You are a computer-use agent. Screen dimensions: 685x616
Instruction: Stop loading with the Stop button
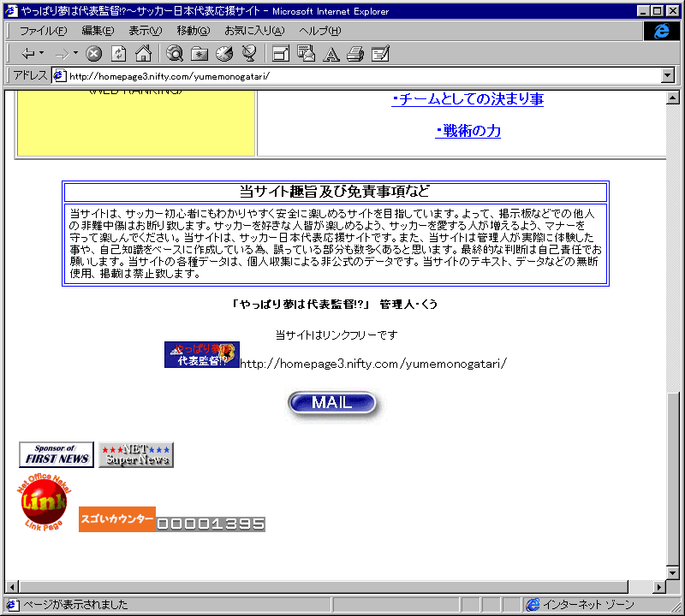pyautogui.click(x=93, y=54)
